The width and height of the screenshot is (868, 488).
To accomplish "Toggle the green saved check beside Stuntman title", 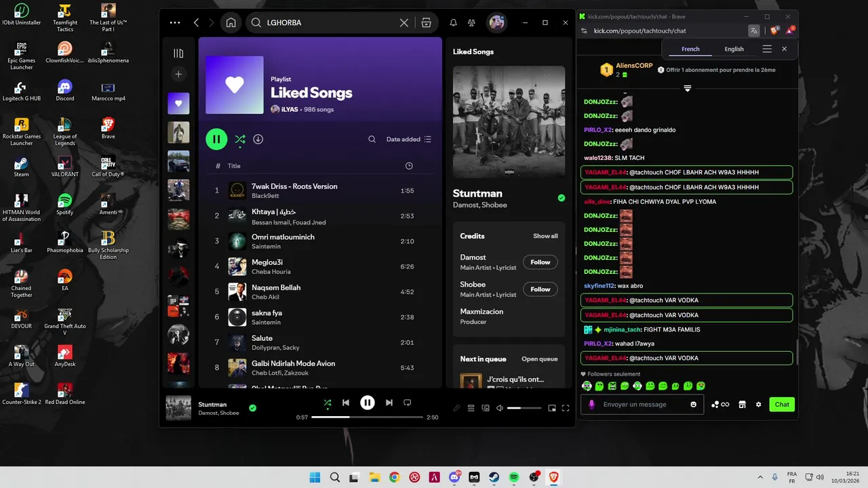I will coord(561,198).
